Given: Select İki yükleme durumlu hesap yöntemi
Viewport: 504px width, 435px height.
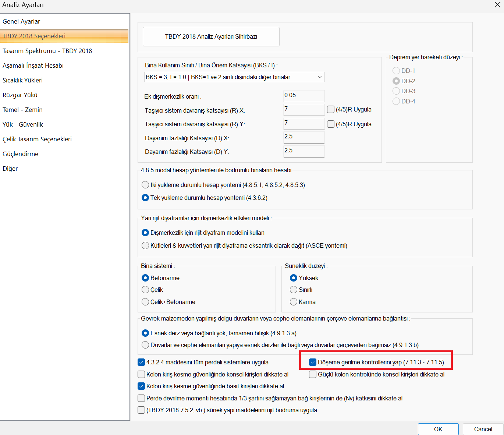Looking at the screenshot, I should point(145,185).
